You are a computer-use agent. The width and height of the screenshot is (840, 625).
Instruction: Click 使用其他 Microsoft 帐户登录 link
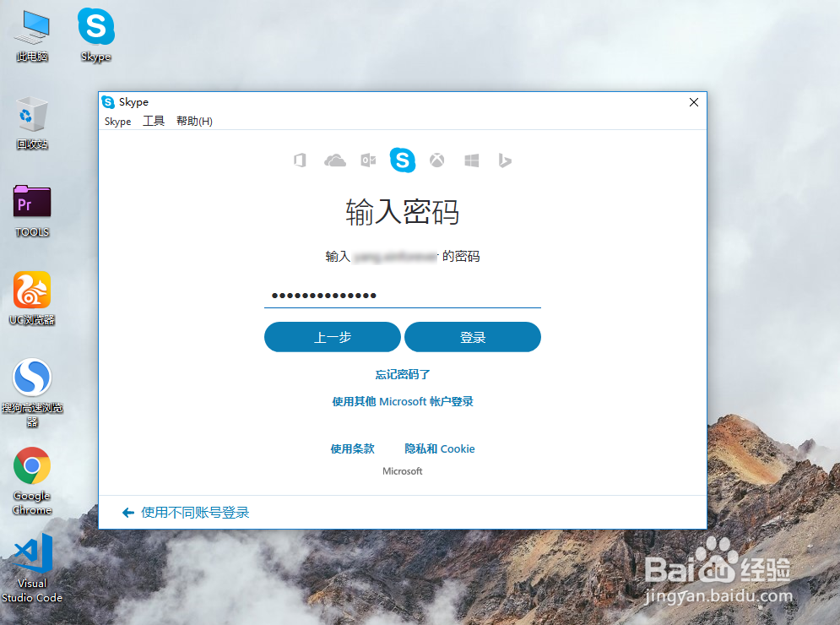pyautogui.click(x=403, y=401)
